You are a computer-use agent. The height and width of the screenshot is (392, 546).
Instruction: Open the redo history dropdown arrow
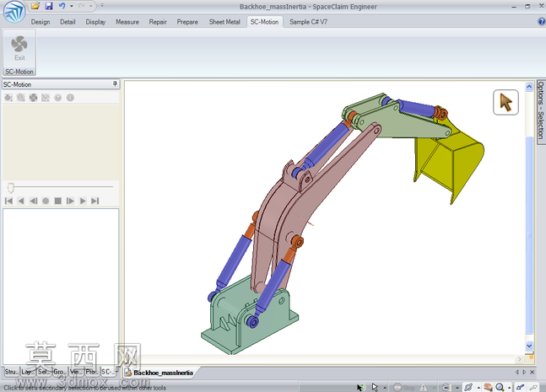[90, 6]
